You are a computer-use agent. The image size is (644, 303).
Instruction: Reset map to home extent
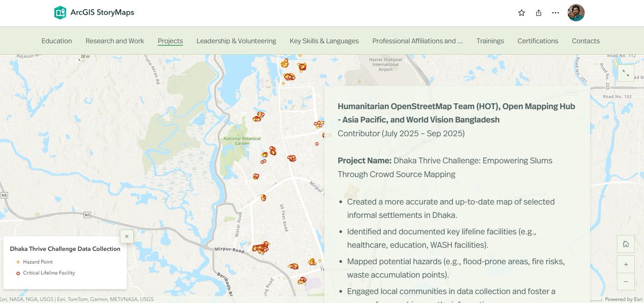(x=626, y=244)
